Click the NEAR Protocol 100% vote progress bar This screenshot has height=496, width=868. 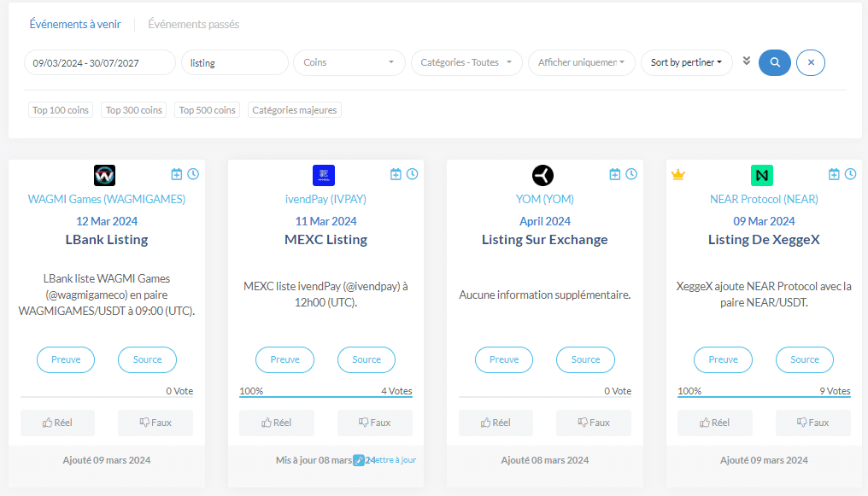(764, 396)
